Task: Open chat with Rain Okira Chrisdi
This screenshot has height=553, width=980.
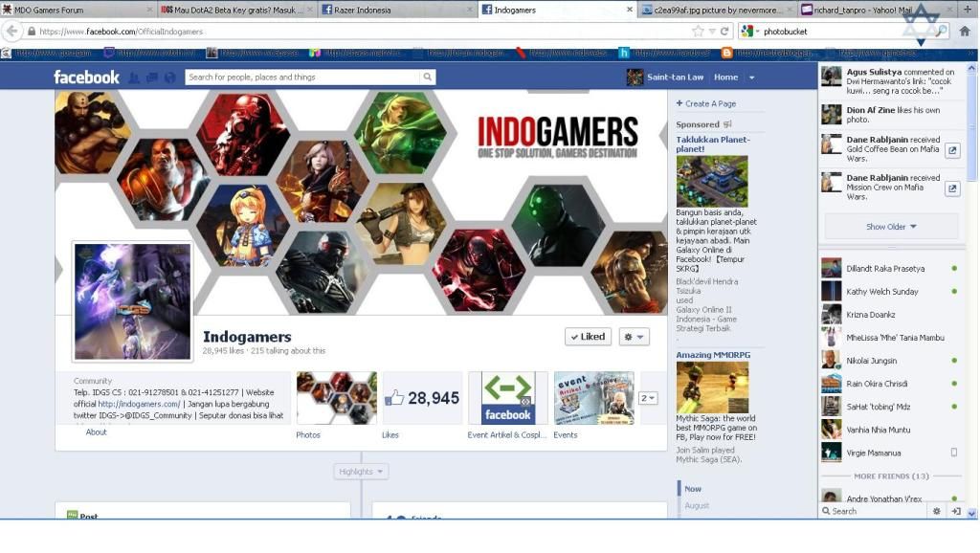Action: (890, 384)
